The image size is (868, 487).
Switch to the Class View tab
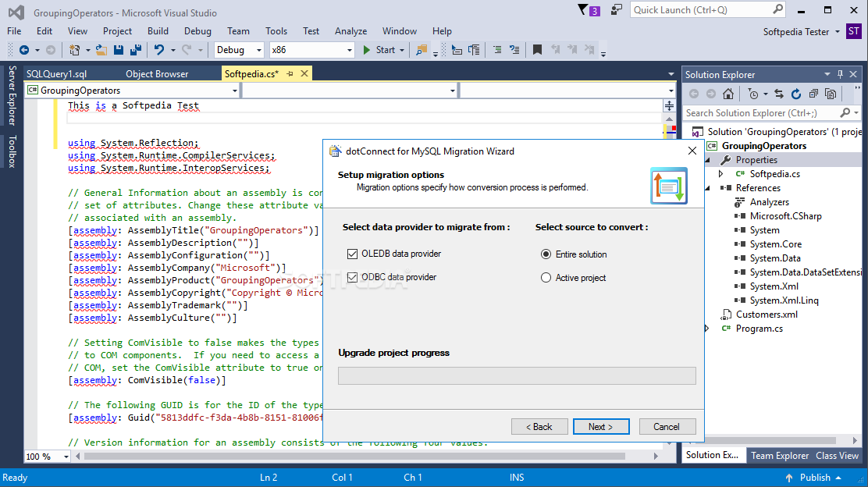tap(837, 456)
